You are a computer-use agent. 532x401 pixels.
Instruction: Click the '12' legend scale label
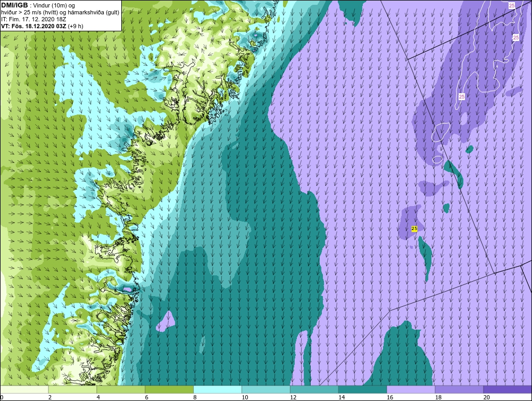point(293,397)
